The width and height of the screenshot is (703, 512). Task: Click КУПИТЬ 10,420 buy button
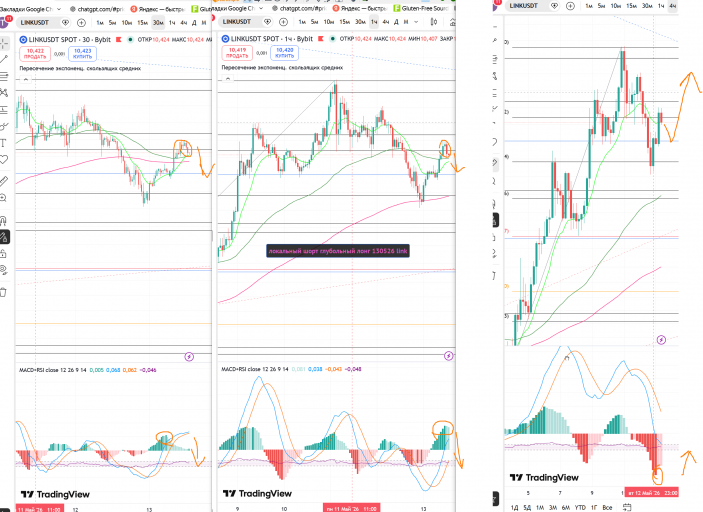coord(285,52)
